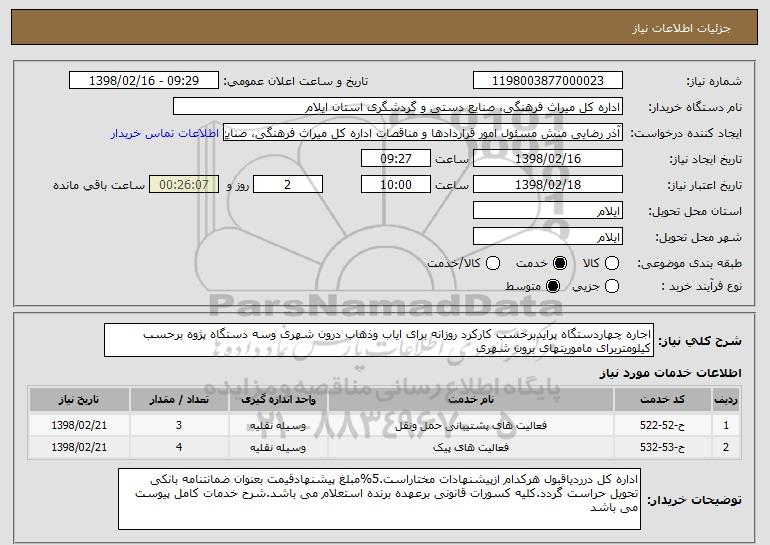Viewport: 770px width, 545px height.
Task: Click the ساعت باقی مانده label
Action: (99, 185)
